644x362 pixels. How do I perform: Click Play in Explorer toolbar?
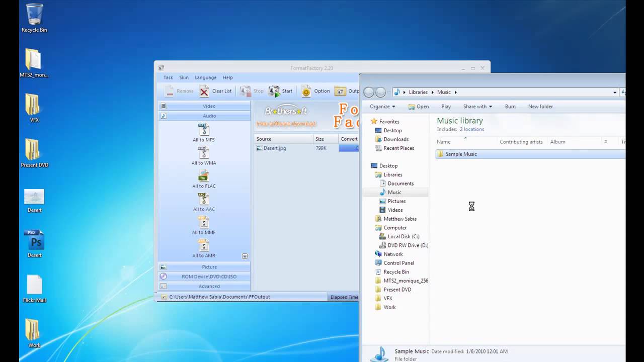click(446, 107)
